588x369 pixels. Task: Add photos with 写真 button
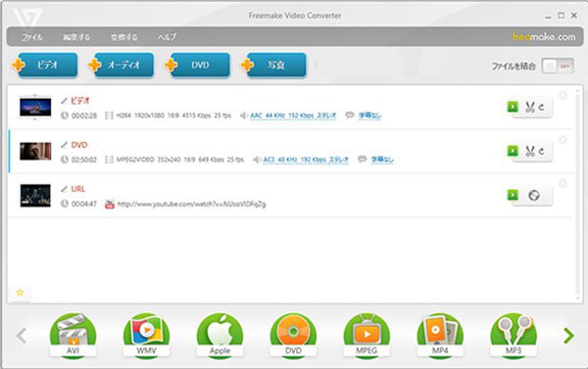click(x=273, y=65)
